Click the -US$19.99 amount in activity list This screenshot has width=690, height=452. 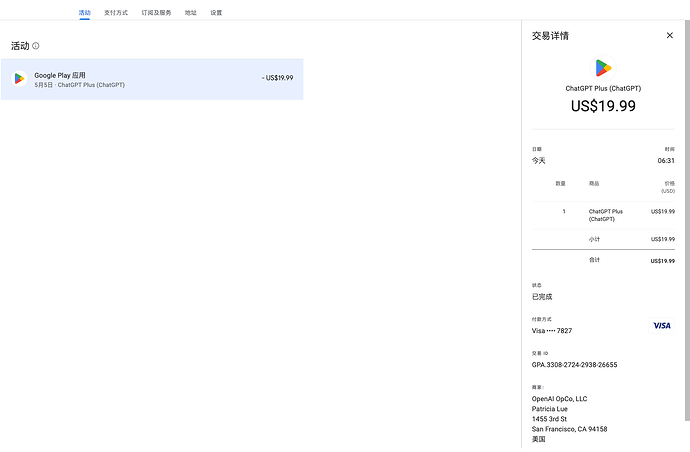coord(277,78)
